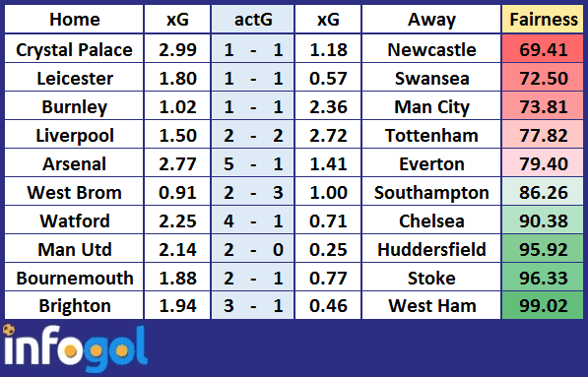Screen dimensions: 588x377
Task: Click Man City's 2.36 xG value
Action: click(x=328, y=106)
